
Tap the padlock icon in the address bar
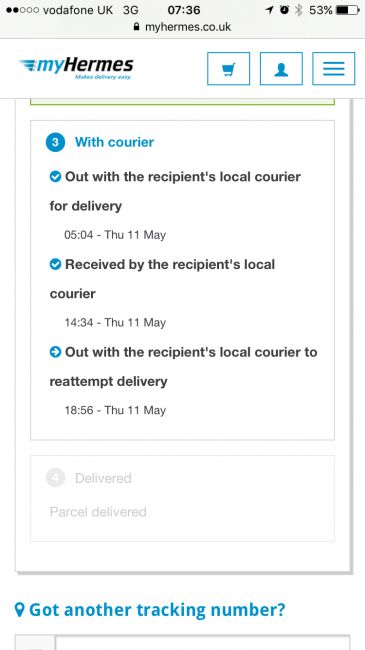(136, 27)
